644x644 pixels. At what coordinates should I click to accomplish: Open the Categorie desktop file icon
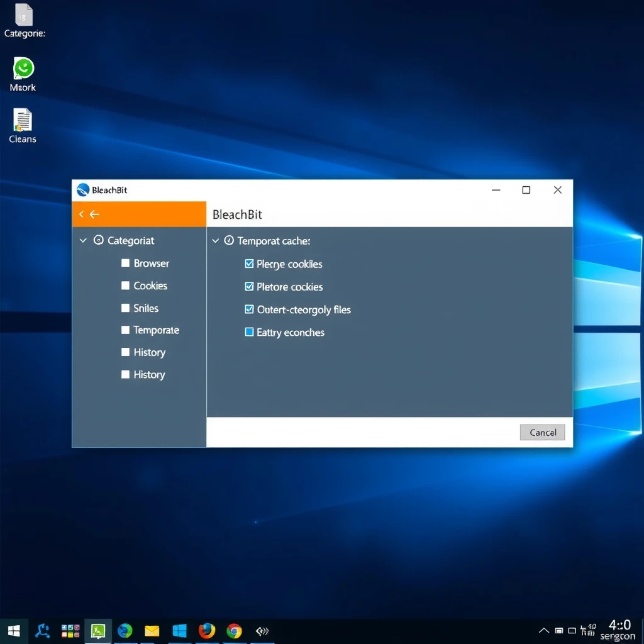(24, 14)
